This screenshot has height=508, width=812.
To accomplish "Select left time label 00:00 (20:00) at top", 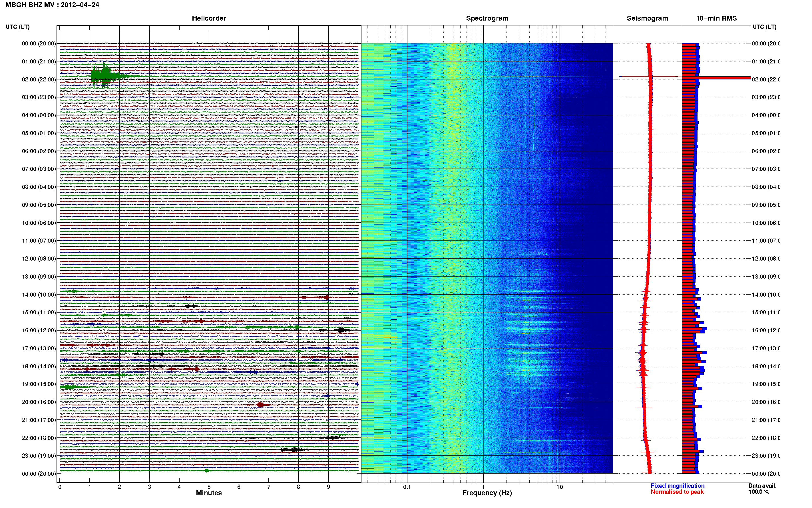I will click(39, 43).
